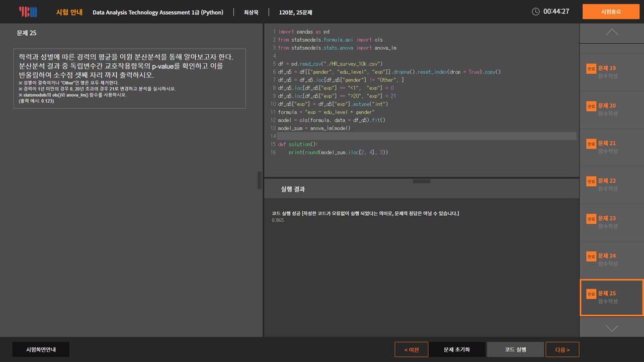
Task: Click the 완료 badge on 문제 19
Action: coord(591,68)
